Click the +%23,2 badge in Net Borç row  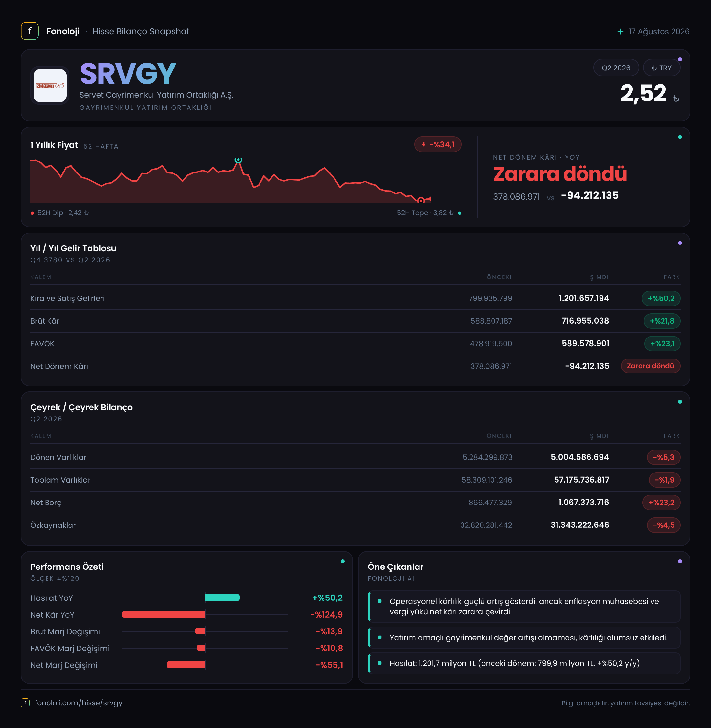coord(661,503)
